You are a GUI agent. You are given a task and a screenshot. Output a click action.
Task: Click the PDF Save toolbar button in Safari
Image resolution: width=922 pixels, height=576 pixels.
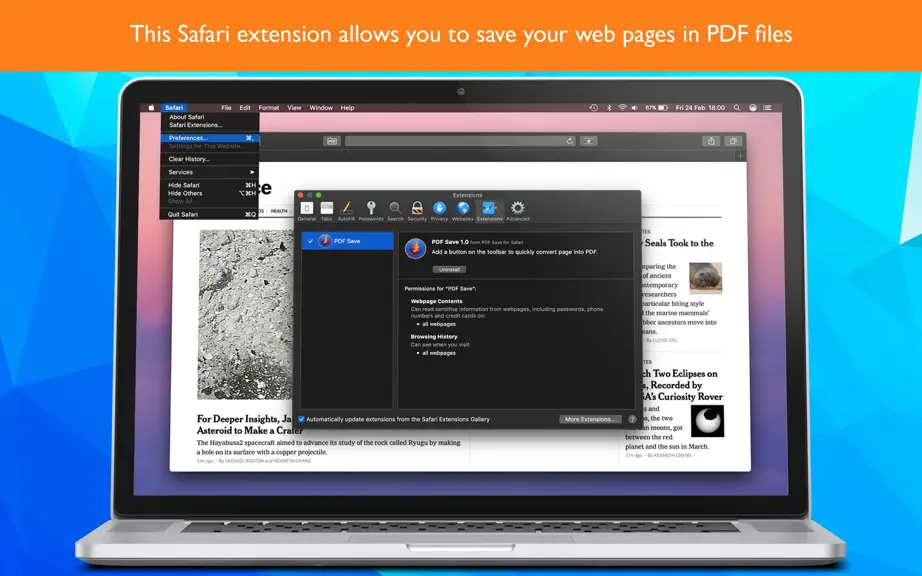(x=332, y=141)
